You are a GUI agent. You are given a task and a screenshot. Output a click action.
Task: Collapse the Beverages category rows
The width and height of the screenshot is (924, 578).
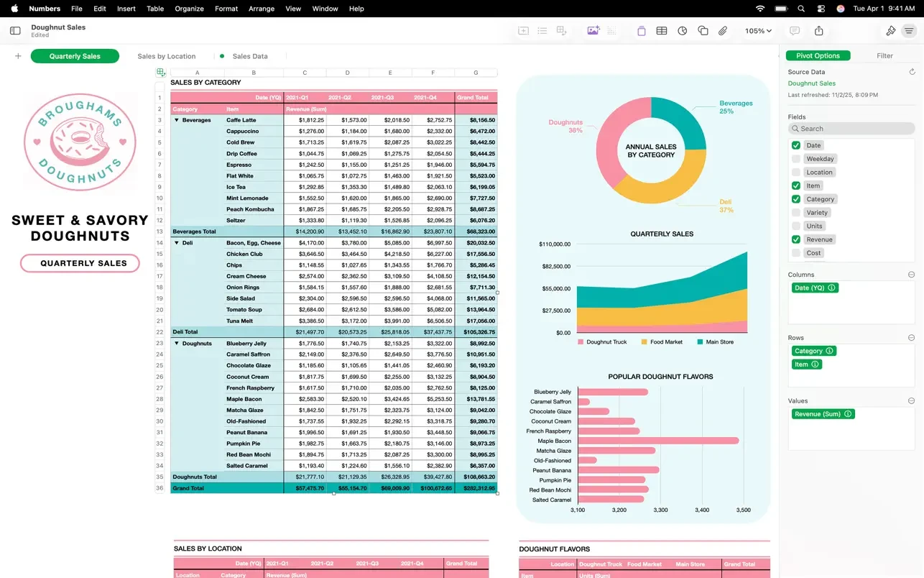(175, 120)
